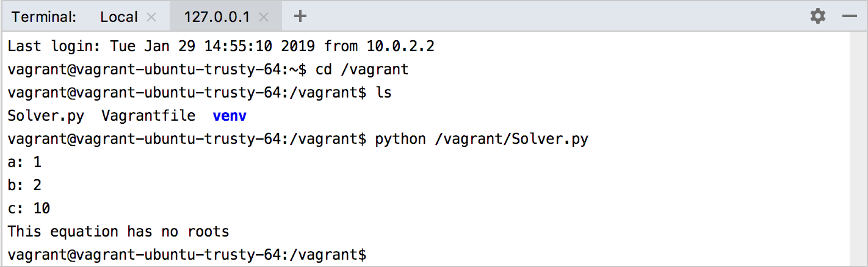This screenshot has height=267, width=868.
Task: Click Solver.py in the ls output
Action: click(46, 116)
